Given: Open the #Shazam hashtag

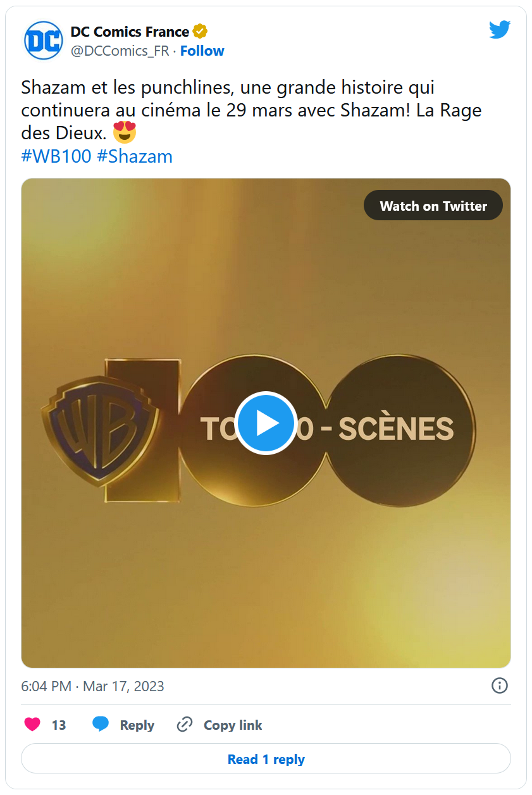Looking at the screenshot, I should click(x=135, y=156).
